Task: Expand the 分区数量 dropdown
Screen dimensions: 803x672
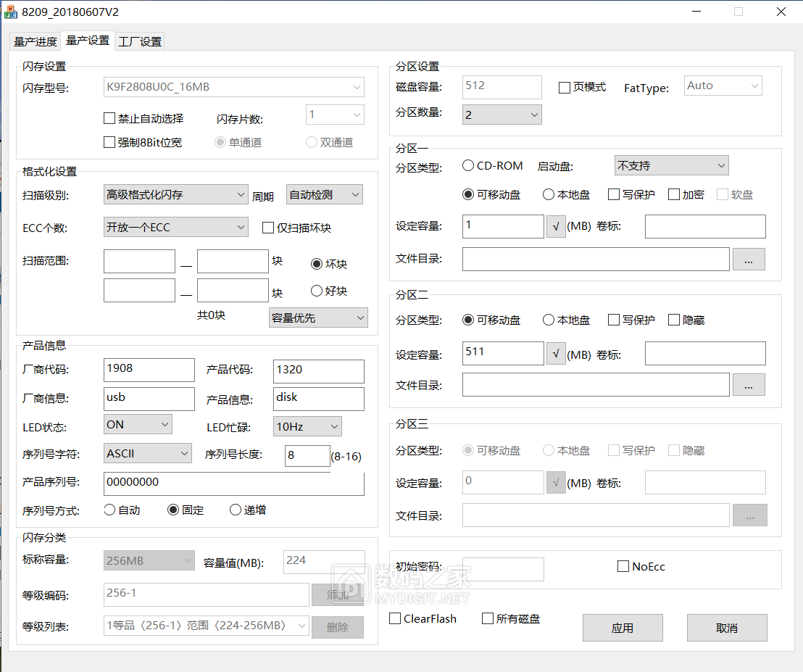Action: [x=502, y=114]
